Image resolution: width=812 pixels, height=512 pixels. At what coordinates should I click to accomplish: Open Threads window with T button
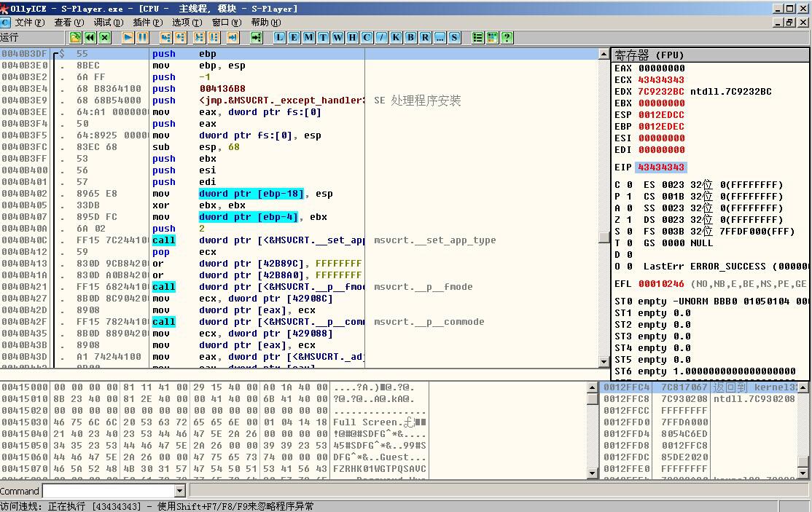pos(323,37)
